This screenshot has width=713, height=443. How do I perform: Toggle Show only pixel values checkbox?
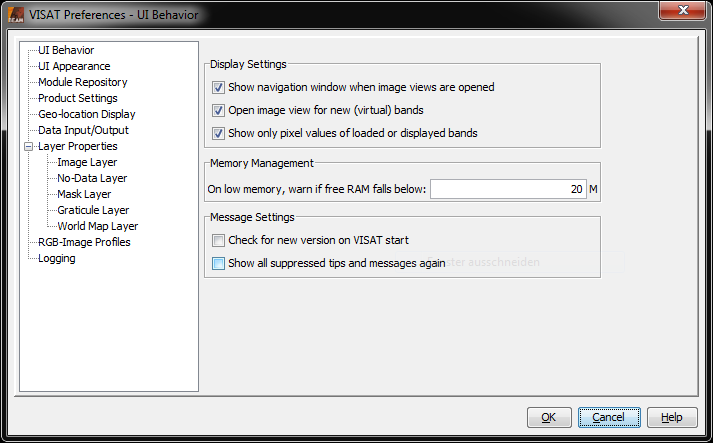[x=219, y=133]
